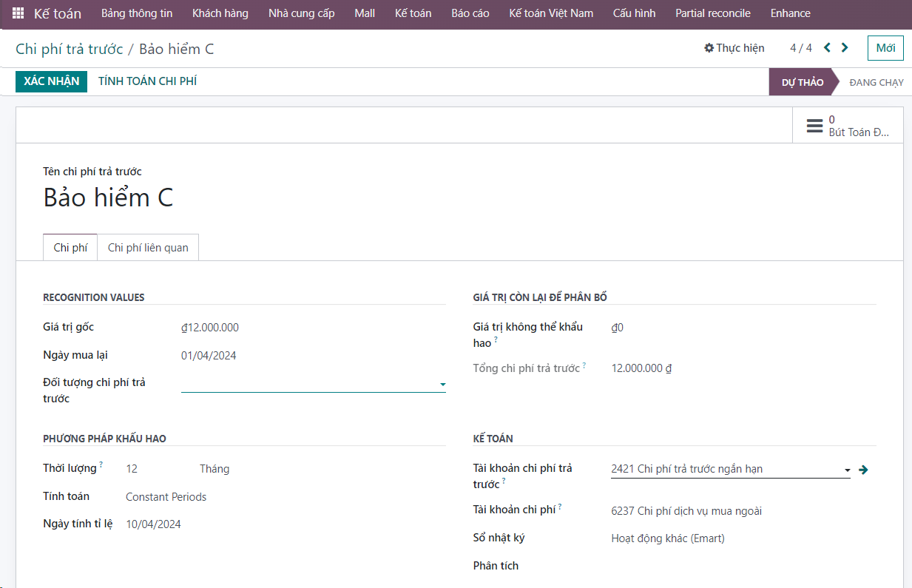The height and width of the screenshot is (588, 912).
Task: Show help mark for Giá trị không thể khấu hao
Action: pyautogui.click(x=496, y=339)
